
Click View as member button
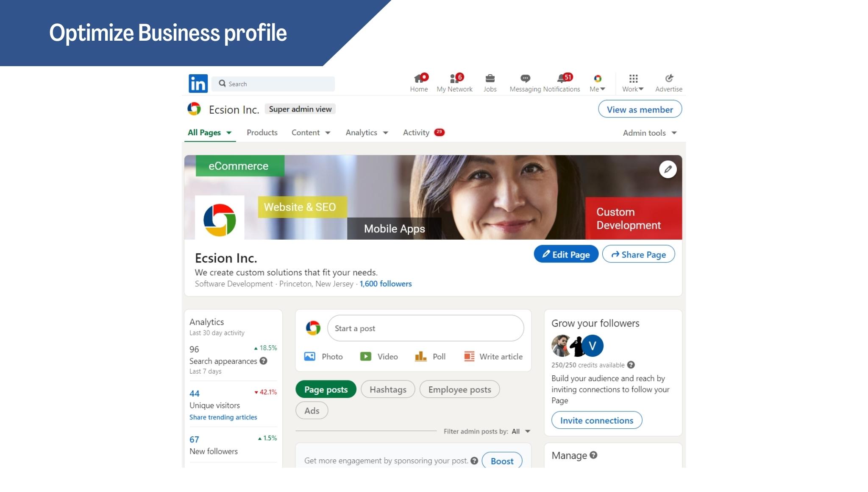(x=640, y=109)
